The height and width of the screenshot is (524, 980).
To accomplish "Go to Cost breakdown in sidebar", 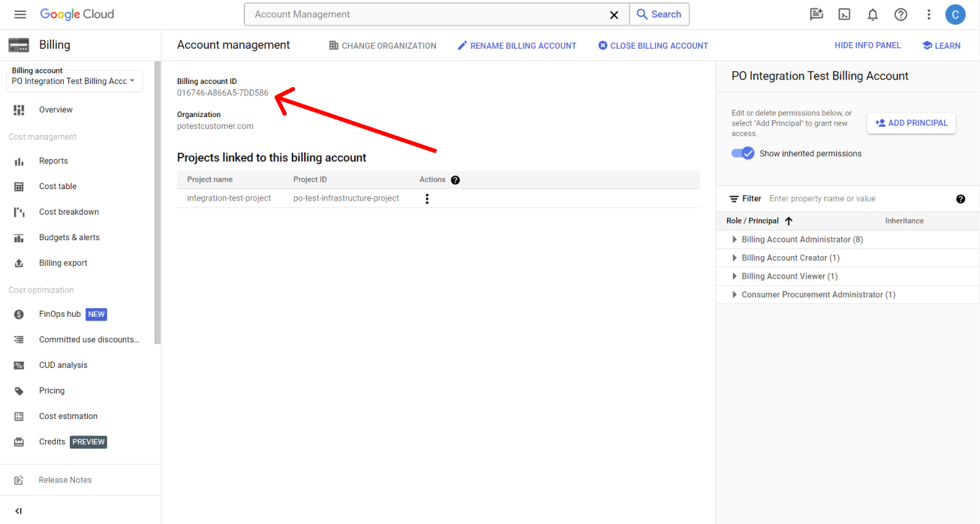I will coord(68,212).
